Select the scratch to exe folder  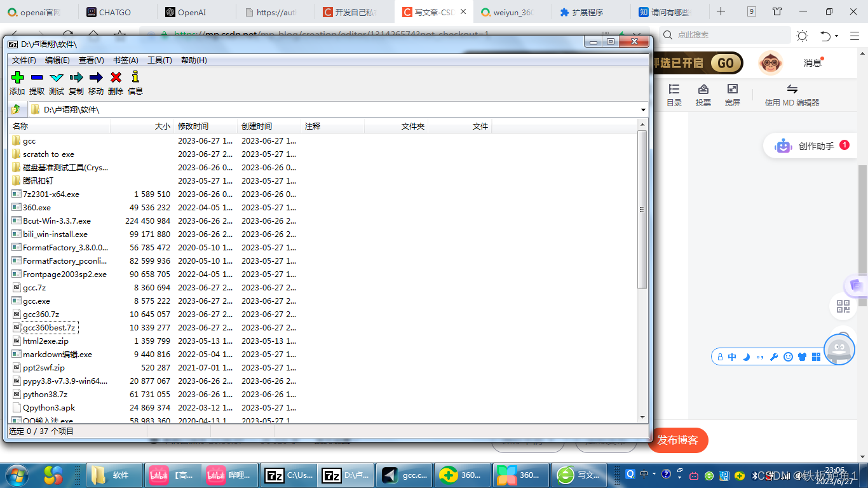click(48, 154)
